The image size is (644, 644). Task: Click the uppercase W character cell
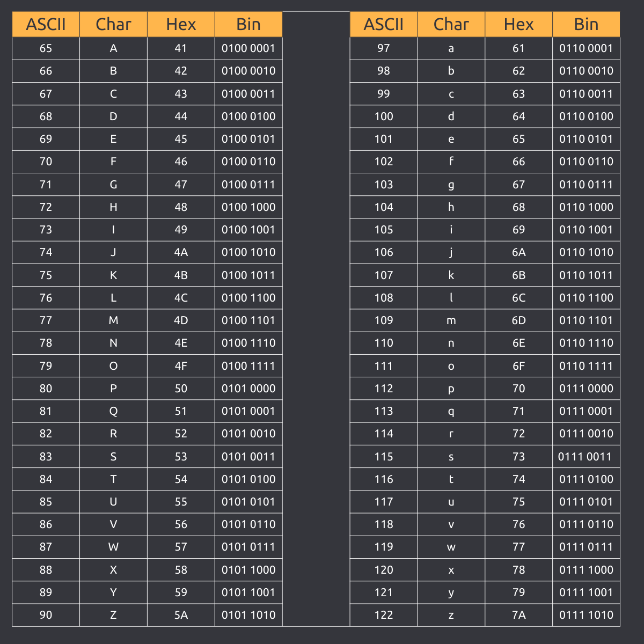pos(113,547)
